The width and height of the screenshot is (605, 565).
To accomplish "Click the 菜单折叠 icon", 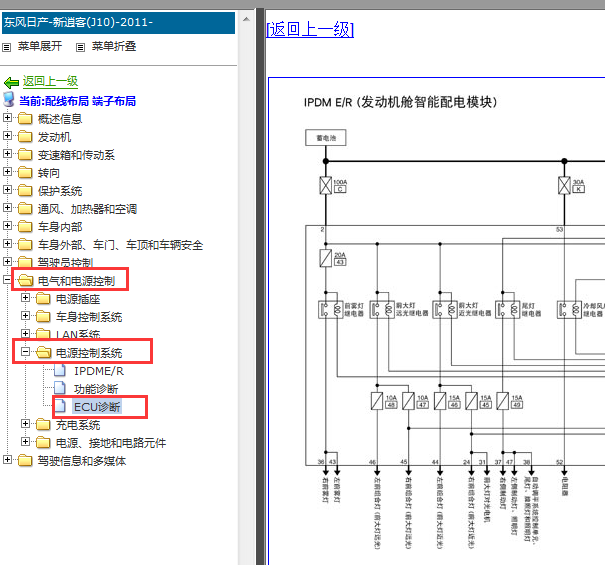I will tap(80, 47).
